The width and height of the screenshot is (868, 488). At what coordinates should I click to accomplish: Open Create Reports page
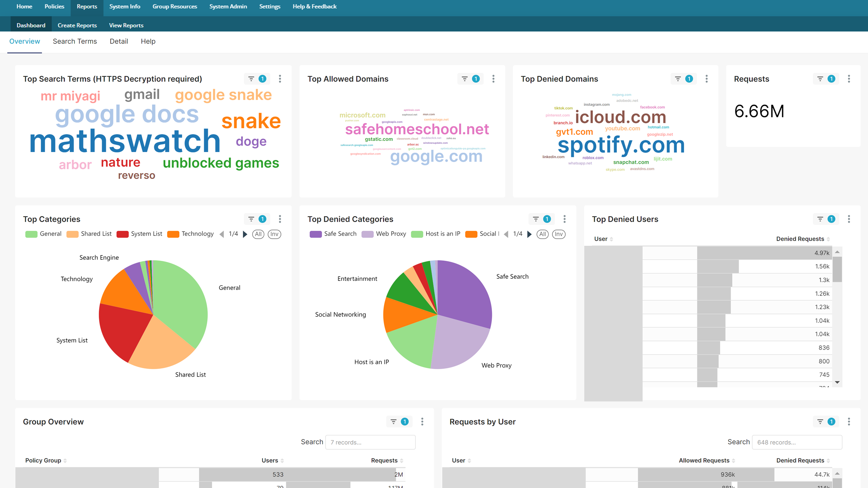[x=77, y=25]
